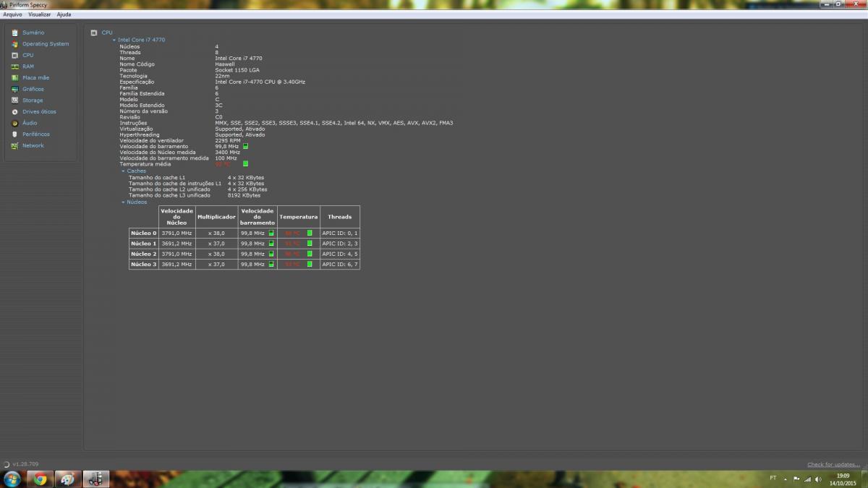Go to the Sumário section

coord(33,33)
